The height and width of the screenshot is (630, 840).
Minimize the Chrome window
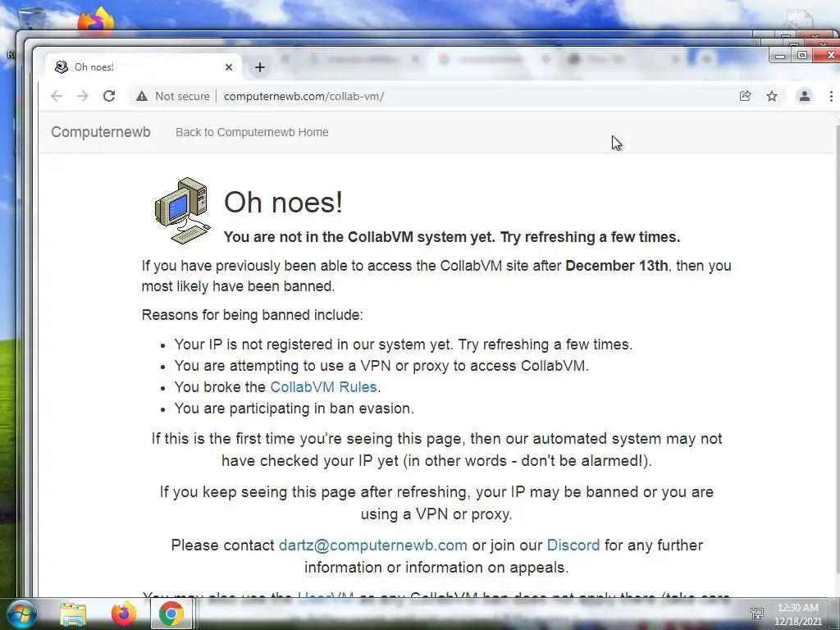780,55
